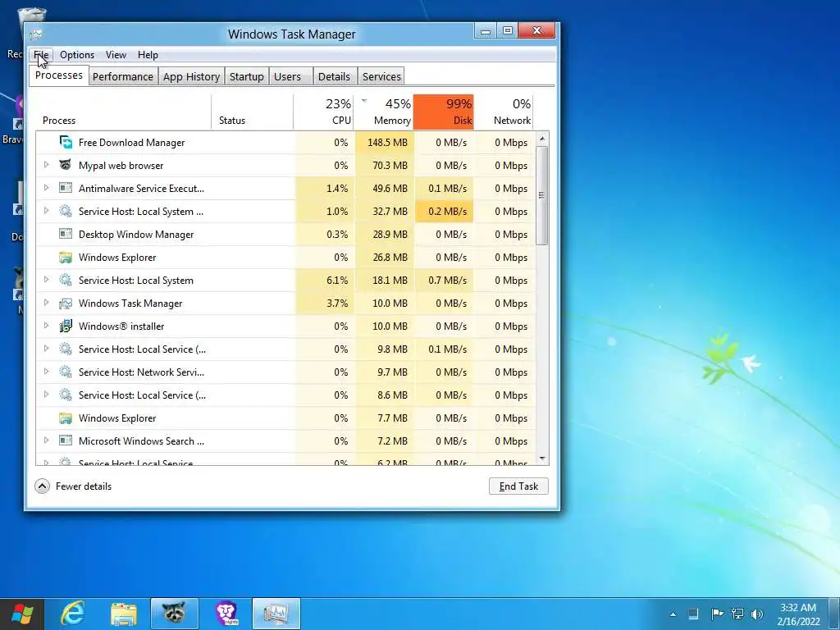Sort by the Memory column header

click(x=384, y=112)
